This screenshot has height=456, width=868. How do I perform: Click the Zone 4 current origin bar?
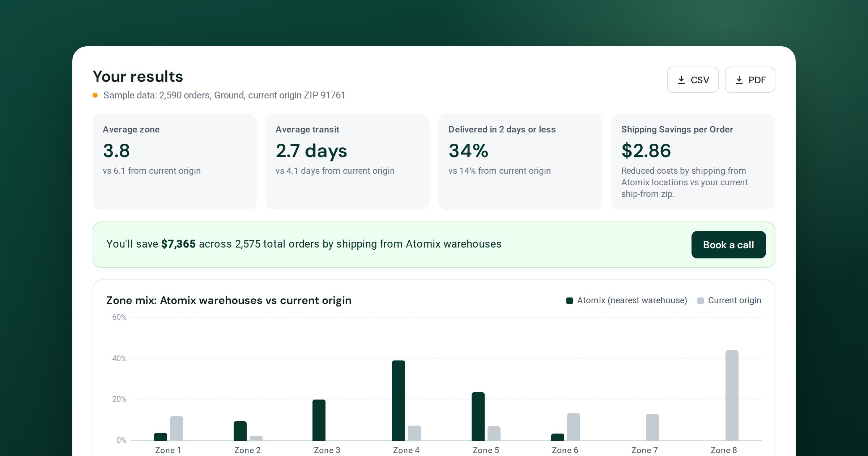point(414,433)
